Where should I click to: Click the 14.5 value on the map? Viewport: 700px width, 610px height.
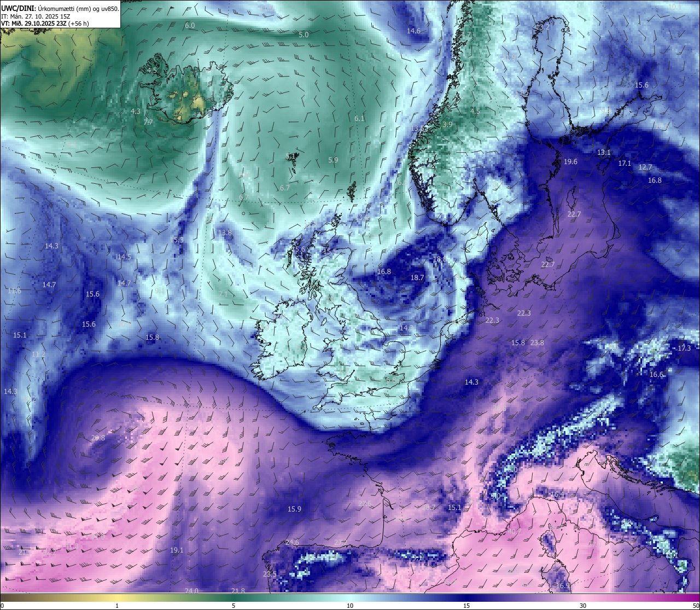[124, 257]
